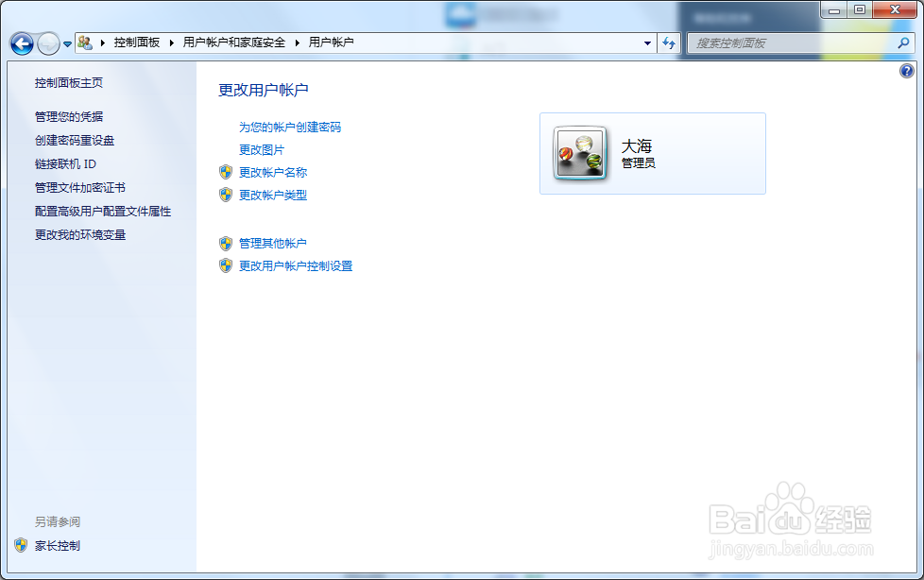Click the magnifier search icon
This screenshot has width=924, height=580.
pos(903,43)
